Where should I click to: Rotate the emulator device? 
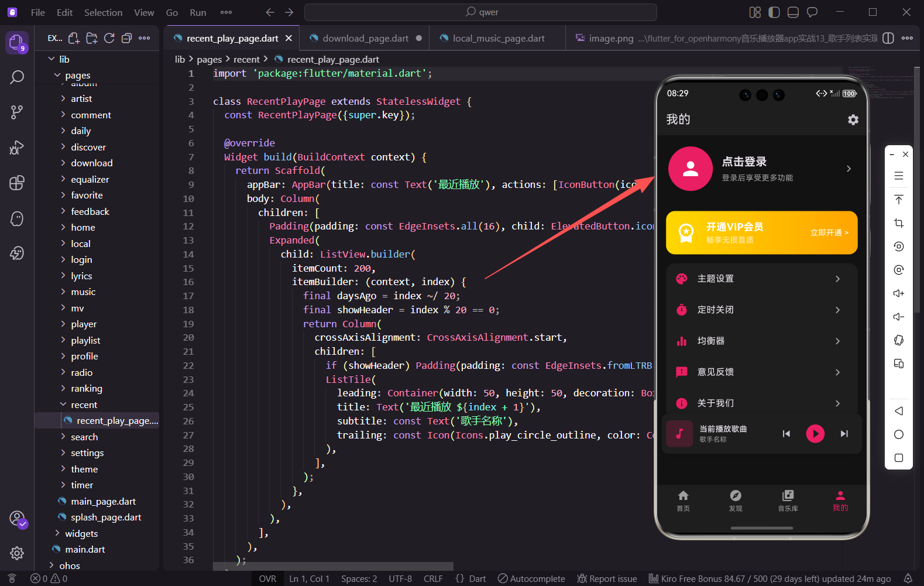(x=899, y=340)
